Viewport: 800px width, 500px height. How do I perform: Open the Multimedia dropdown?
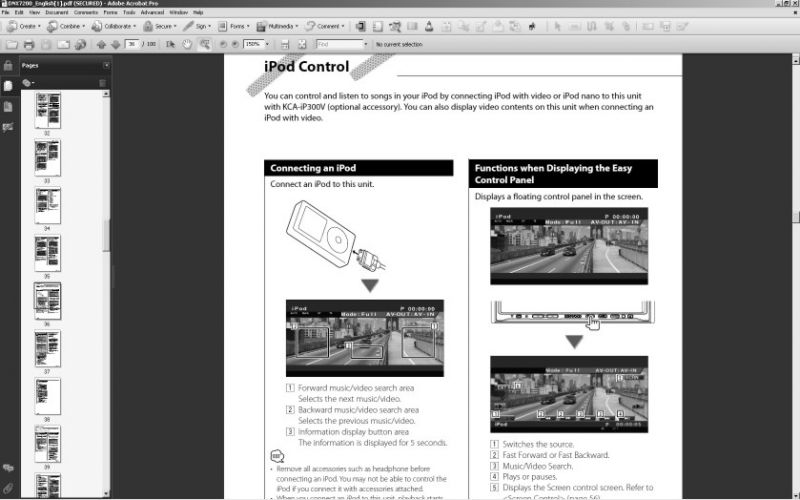point(277,26)
